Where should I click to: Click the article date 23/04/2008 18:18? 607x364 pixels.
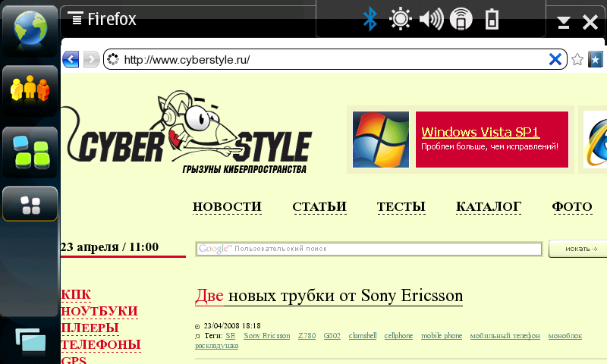tap(232, 326)
